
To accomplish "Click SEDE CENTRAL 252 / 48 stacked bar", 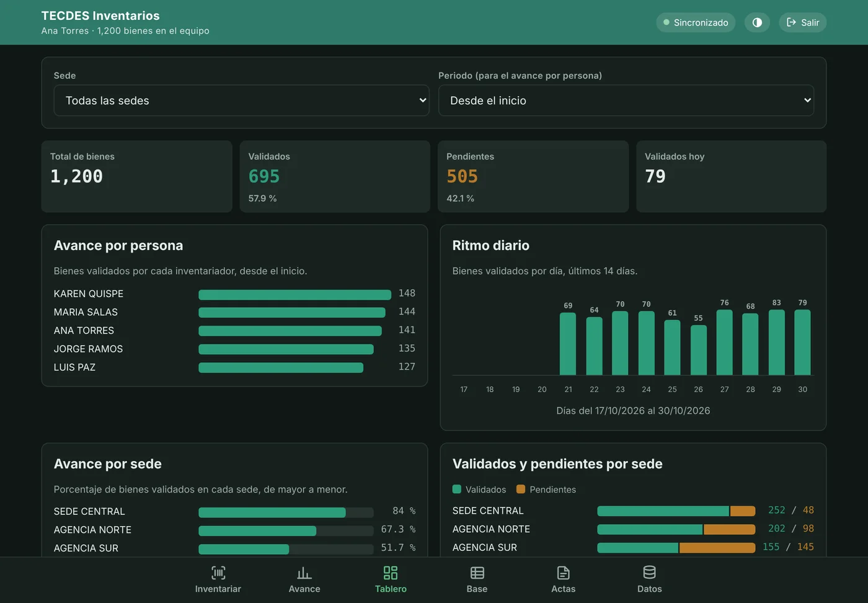I will (x=676, y=511).
